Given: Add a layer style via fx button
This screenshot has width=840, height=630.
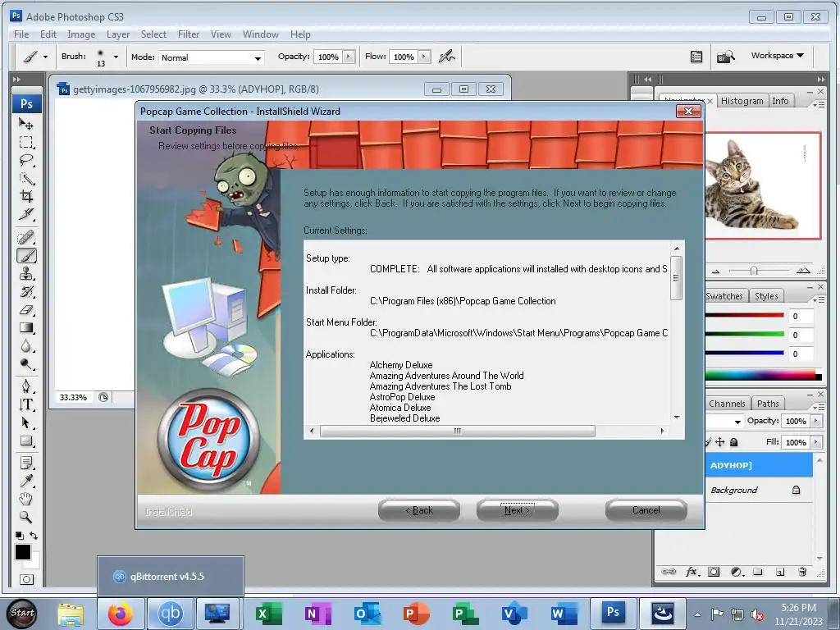Looking at the screenshot, I should click(x=692, y=572).
